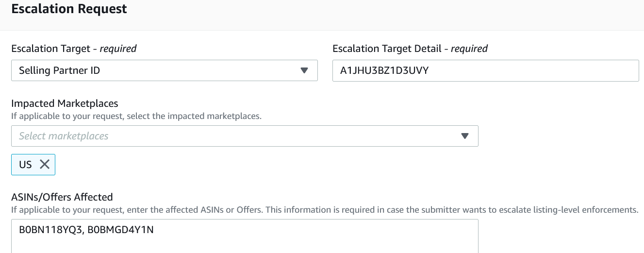Click the ASINs listing-level enforcement helper text

click(x=324, y=210)
